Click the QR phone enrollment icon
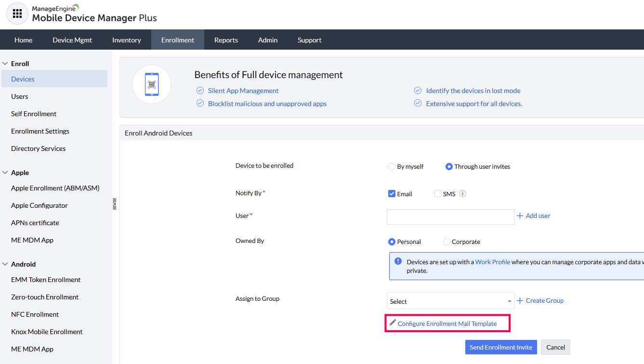 [x=152, y=84]
